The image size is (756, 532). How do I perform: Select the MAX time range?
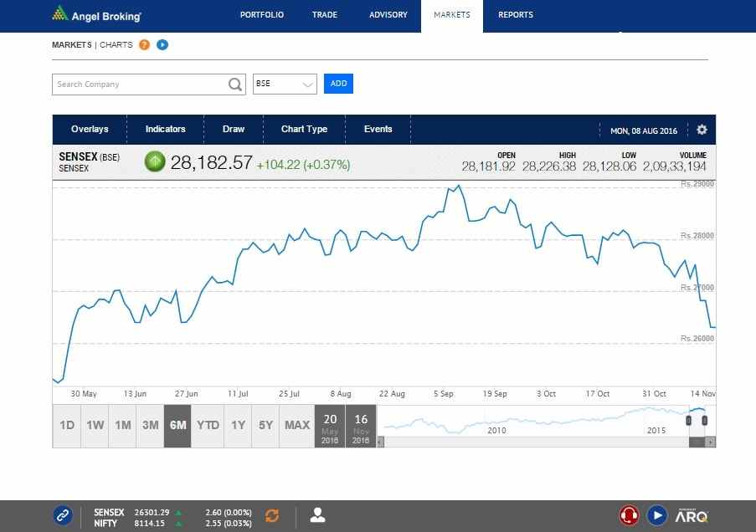pyautogui.click(x=296, y=425)
